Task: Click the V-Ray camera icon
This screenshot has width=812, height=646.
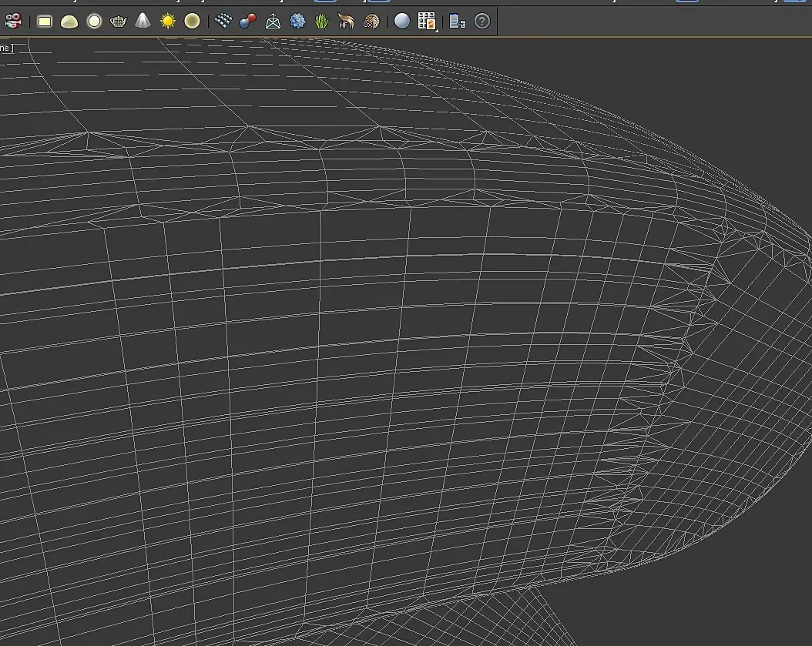Action: [x=13, y=21]
